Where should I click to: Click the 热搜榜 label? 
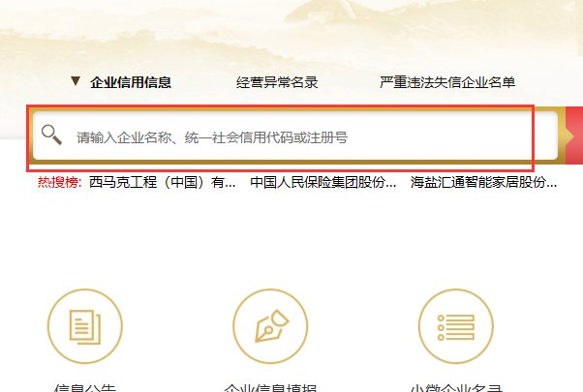(x=59, y=182)
